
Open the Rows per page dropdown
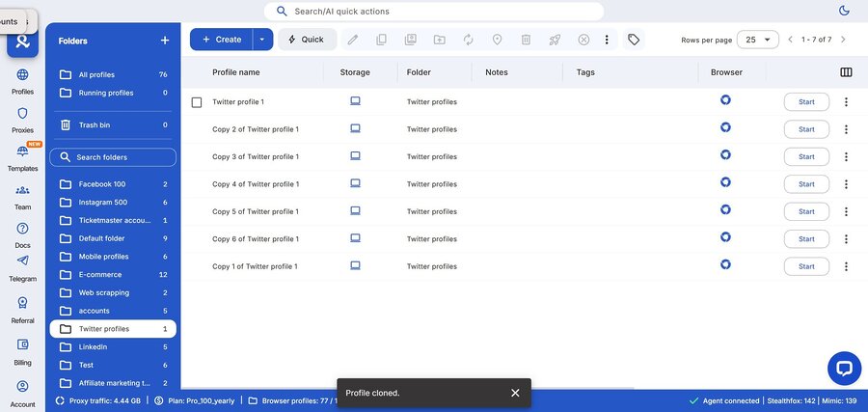(x=758, y=40)
